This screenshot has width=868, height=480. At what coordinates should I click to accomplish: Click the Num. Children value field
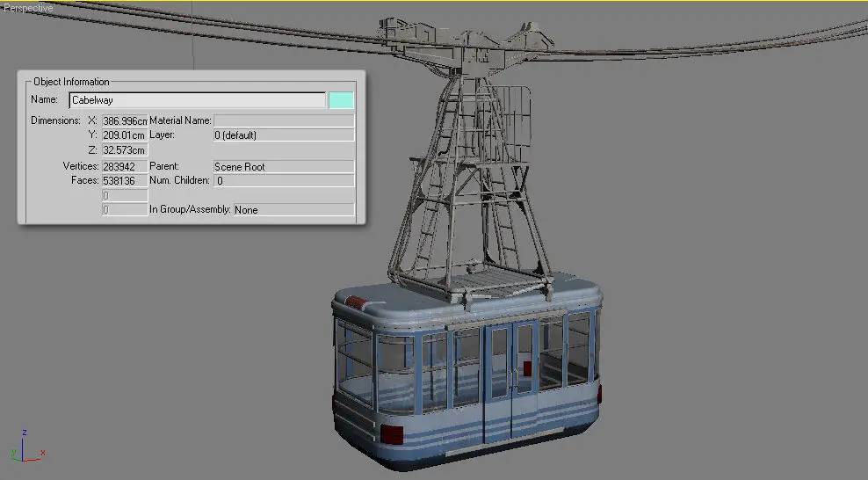point(284,180)
